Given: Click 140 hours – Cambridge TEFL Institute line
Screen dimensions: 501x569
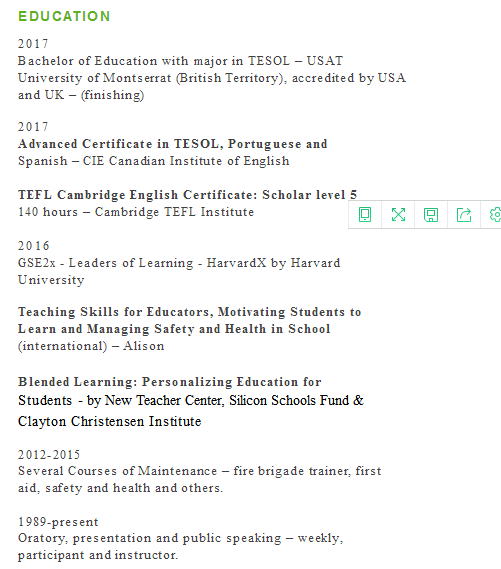Looking at the screenshot, I should tap(136, 212).
